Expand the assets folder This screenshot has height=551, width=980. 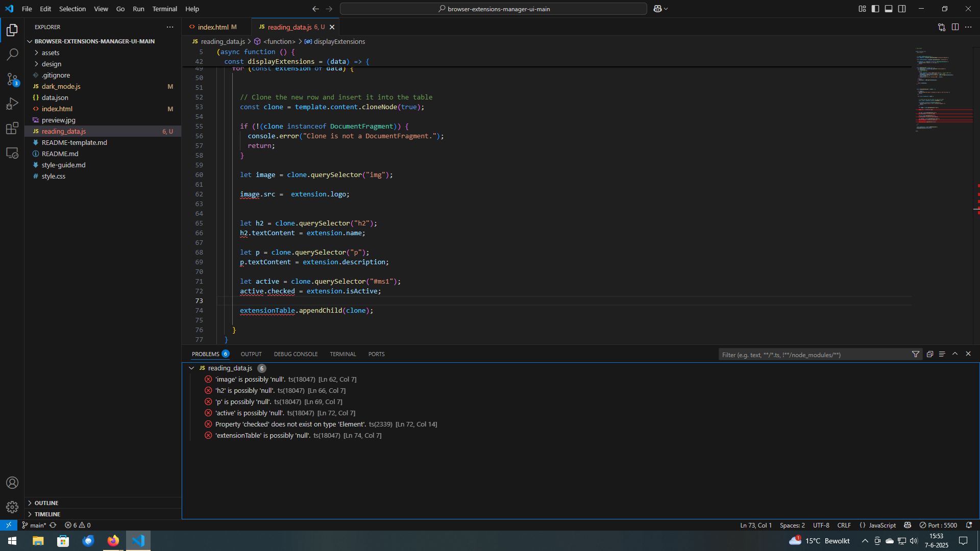coord(50,53)
